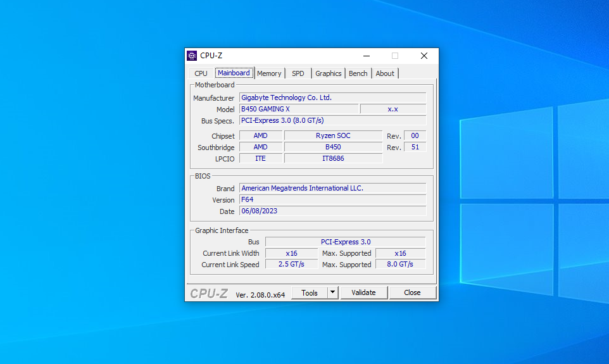Click Bus Specs value PCI-Express 3.0 (8.0 GT/s)
The image size is (609, 364).
click(332, 120)
